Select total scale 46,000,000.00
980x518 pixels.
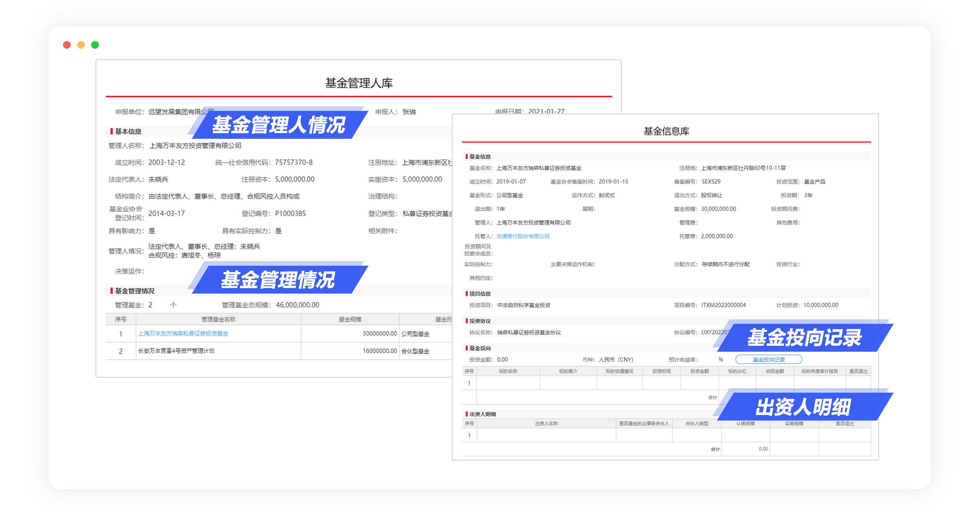[x=298, y=305]
